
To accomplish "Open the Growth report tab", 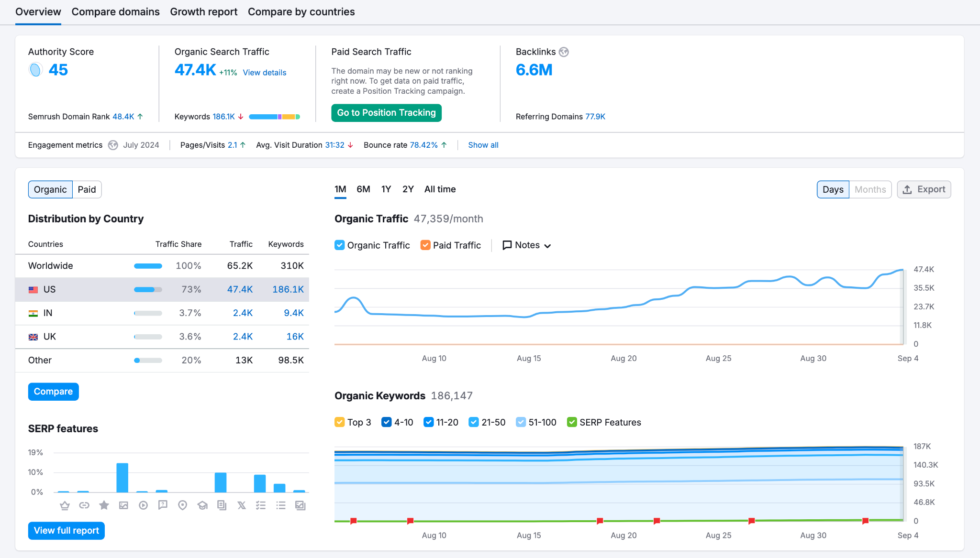I will click(204, 12).
